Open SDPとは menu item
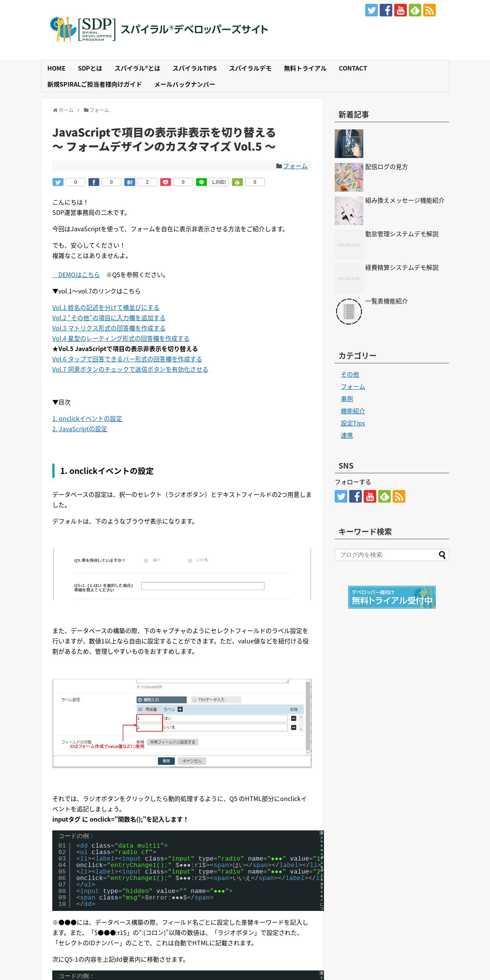 tap(90, 68)
